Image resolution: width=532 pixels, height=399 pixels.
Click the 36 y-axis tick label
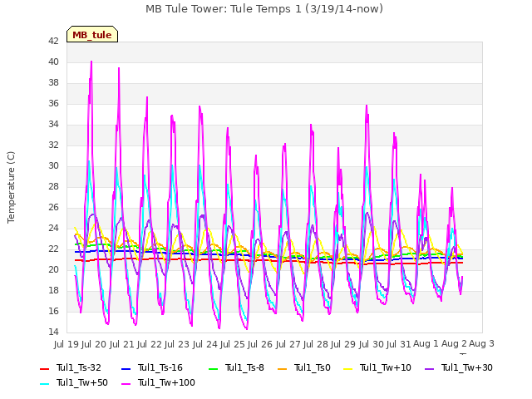coord(53,103)
